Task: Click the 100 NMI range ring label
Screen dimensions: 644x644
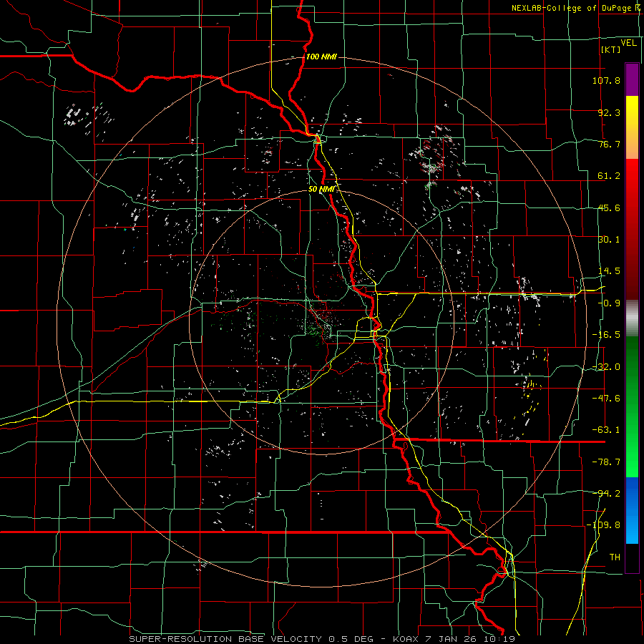Action: 321,57
